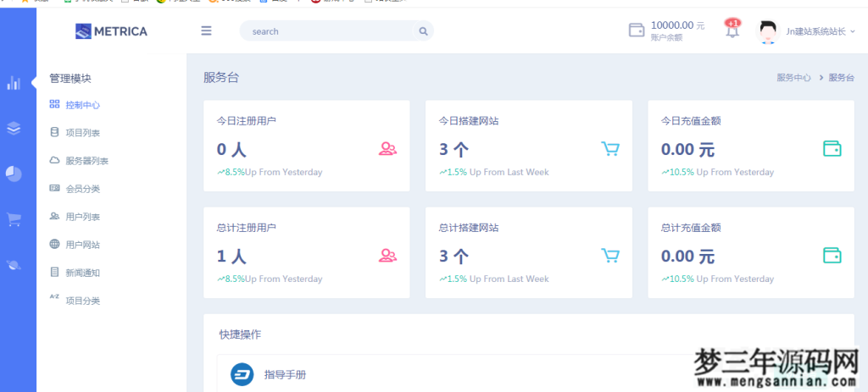This screenshot has width=868, height=392.
Task: Click the 今日充值金额 card title
Action: click(691, 121)
